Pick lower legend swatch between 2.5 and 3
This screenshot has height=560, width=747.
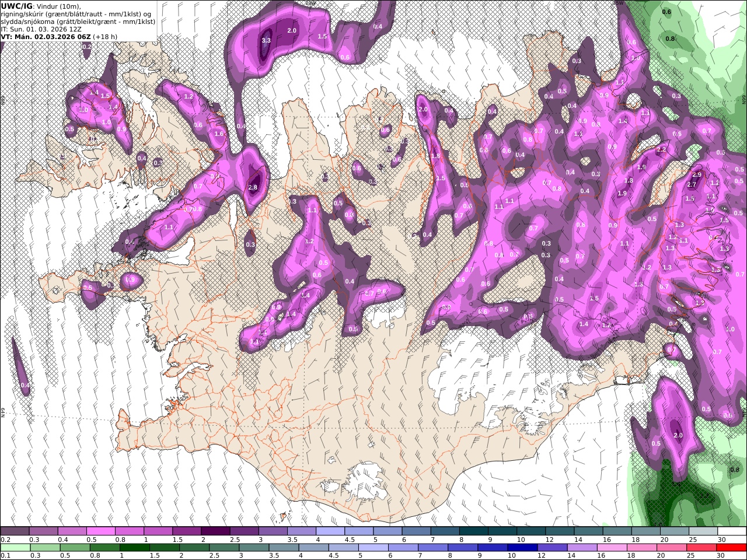[x=224, y=547]
